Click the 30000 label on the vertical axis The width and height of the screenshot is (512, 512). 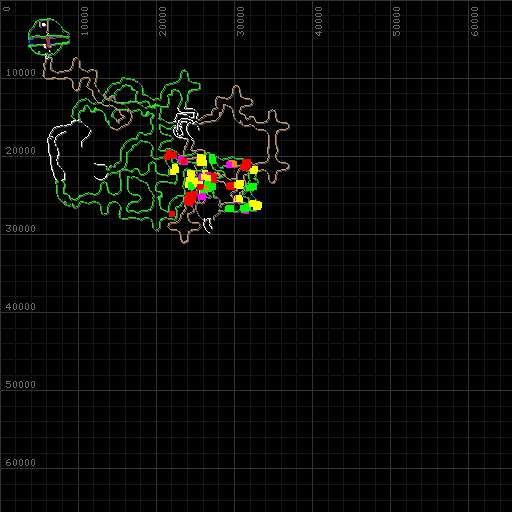click(20, 229)
